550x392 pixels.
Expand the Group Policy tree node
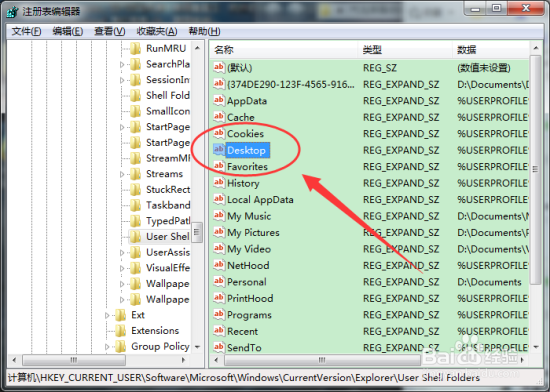(107, 347)
